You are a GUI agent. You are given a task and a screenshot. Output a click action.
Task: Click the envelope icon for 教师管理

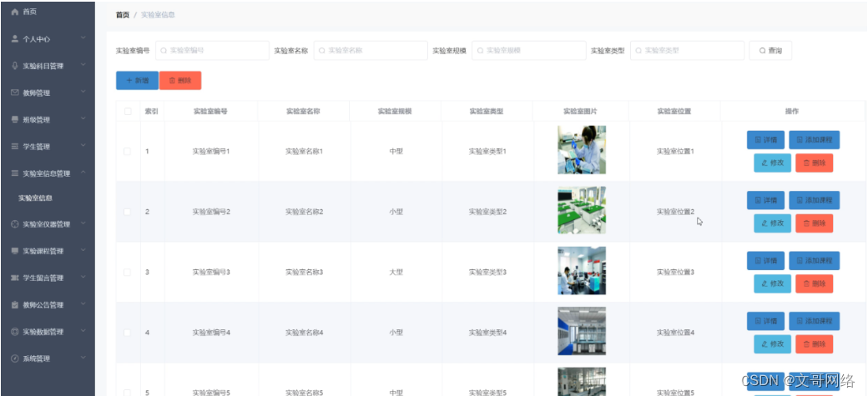(15, 93)
